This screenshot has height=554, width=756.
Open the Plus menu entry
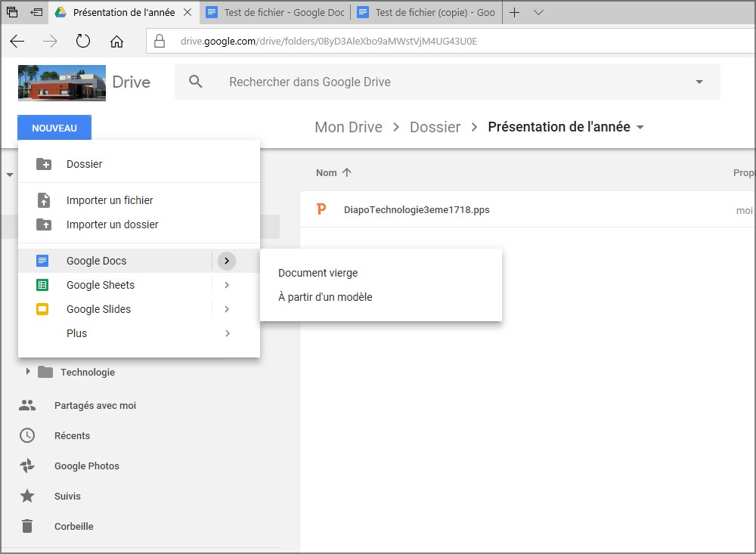click(139, 333)
